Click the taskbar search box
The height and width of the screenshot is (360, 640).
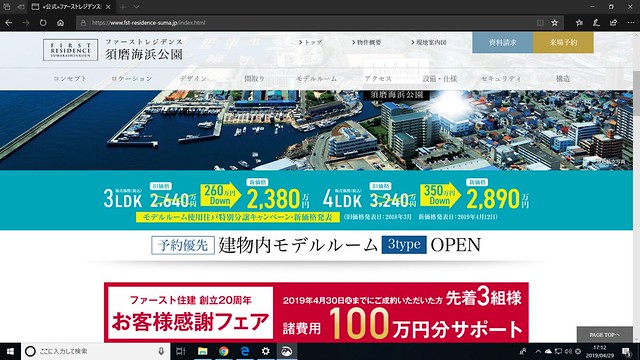coord(96,351)
